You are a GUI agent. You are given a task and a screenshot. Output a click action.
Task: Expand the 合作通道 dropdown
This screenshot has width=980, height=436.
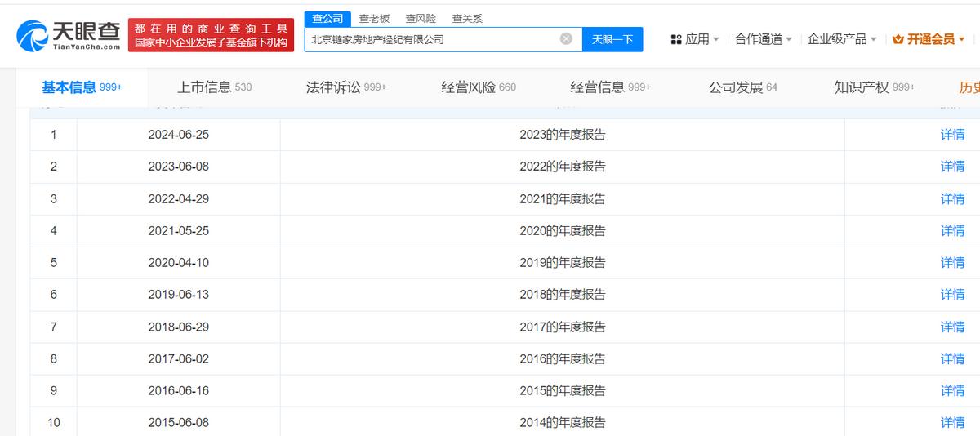pos(789,39)
